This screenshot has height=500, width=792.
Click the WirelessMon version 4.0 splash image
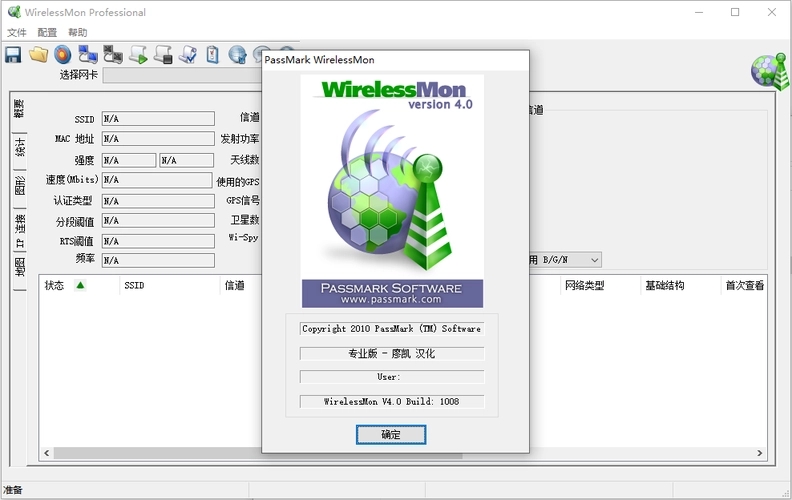click(392, 191)
